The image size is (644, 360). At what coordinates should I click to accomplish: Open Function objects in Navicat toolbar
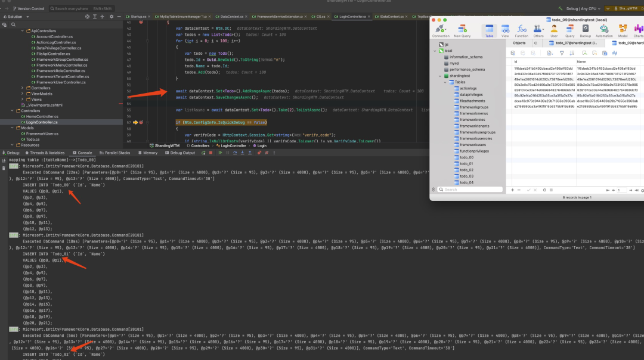pyautogui.click(x=522, y=30)
